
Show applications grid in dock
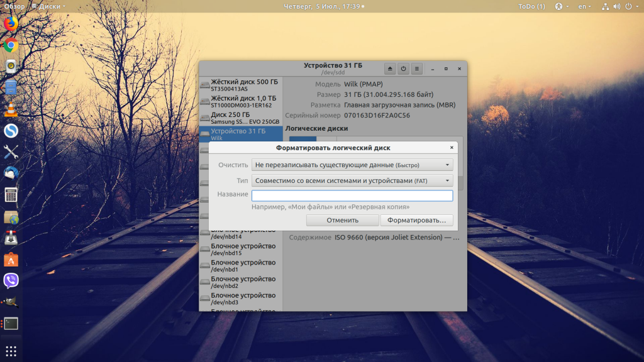point(11,351)
